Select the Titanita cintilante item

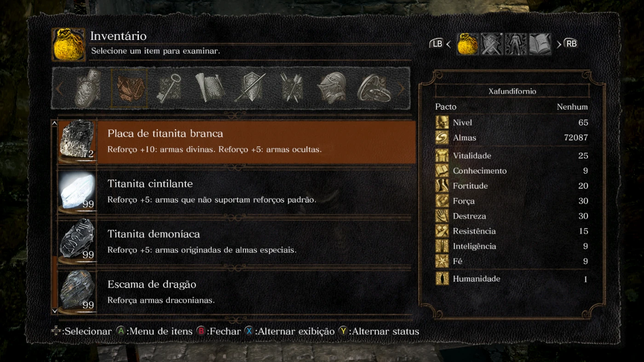[x=234, y=192]
